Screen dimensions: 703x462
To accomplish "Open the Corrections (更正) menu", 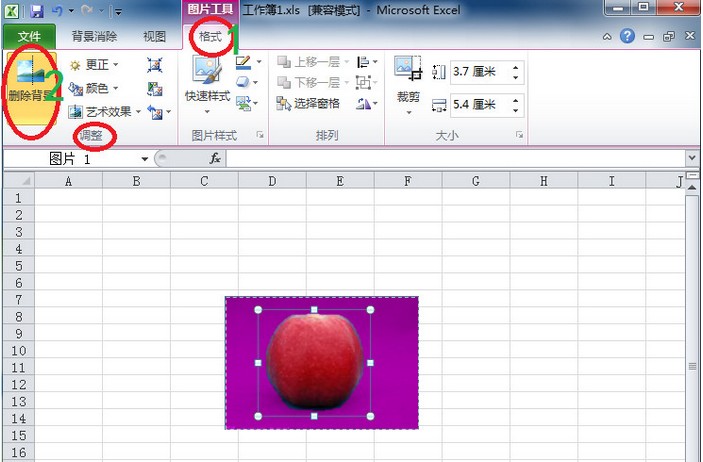I will tap(94, 65).
